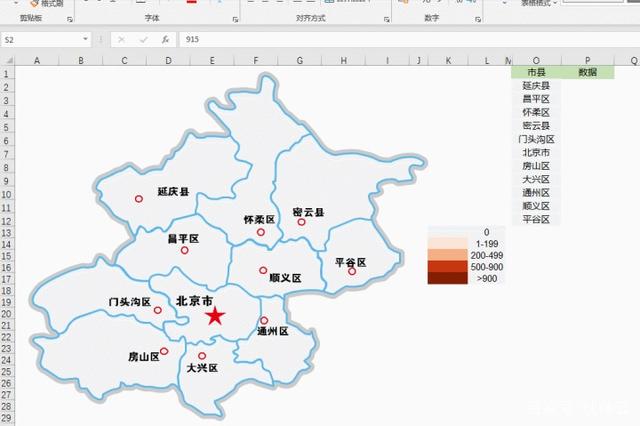Click the confirm entry checkmark icon
Viewport: 640px width, 426px height.
pos(143,40)
